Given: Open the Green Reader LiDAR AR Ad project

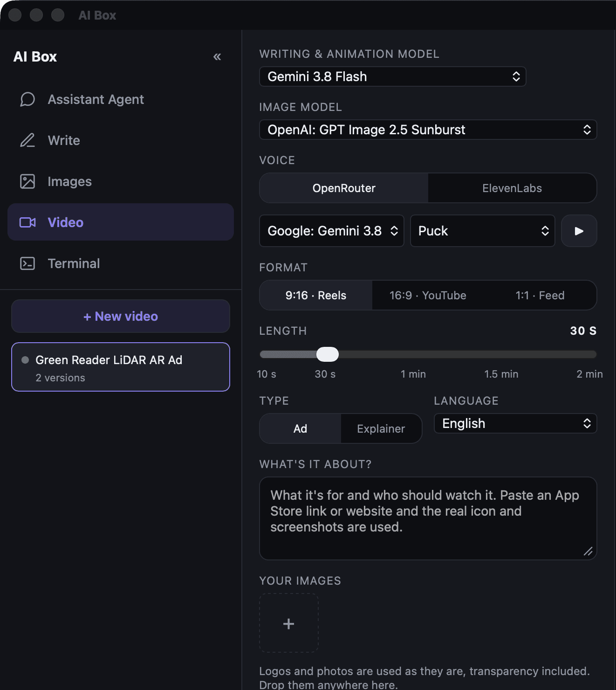Looking at the screenshot, I should tap(121, 367).
